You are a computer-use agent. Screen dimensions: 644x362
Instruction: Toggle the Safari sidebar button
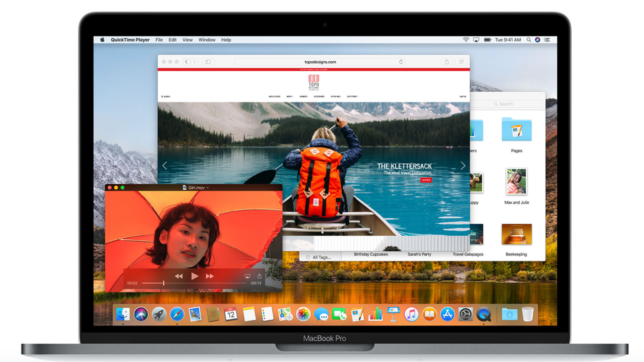pyautogui.click(x=208, y=62)
